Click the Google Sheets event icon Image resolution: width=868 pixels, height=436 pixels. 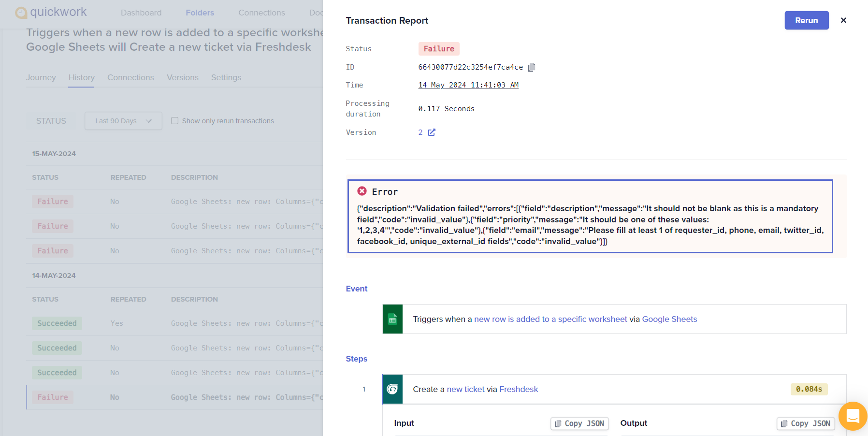pos(392,319)
